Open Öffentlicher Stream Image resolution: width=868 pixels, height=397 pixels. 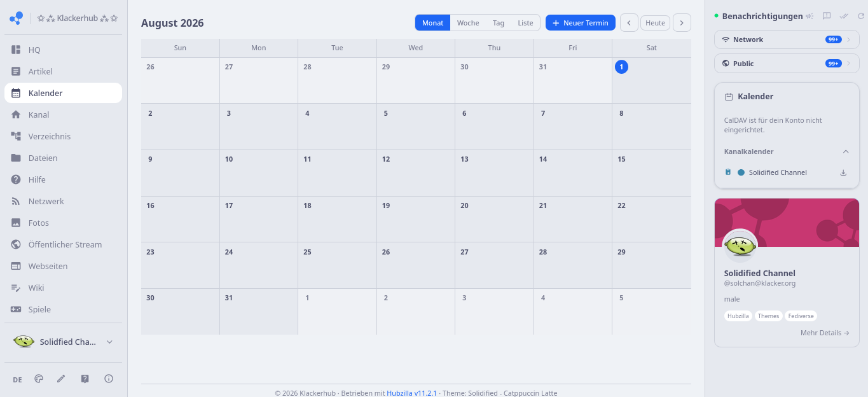pos(63,244)
